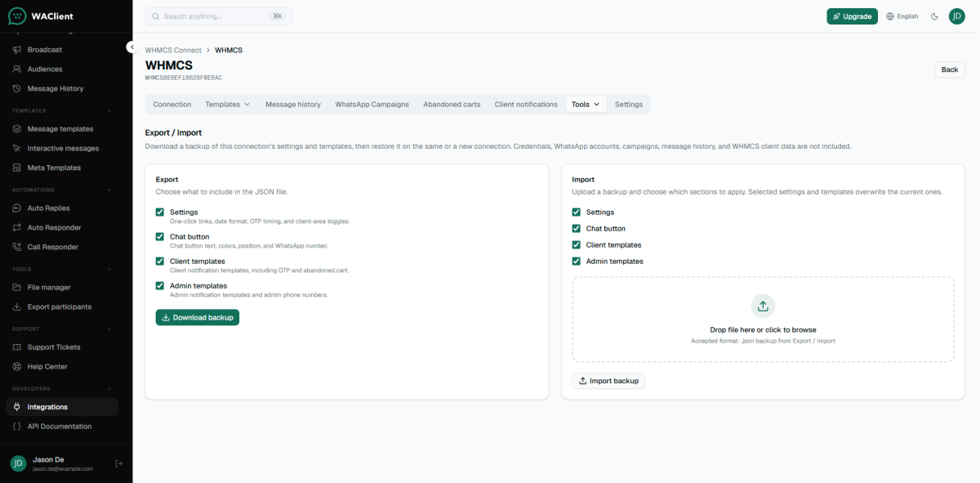Click Support Tickets icon
The height and width of the screenshot is (483, 980).
tap(17, 347)
